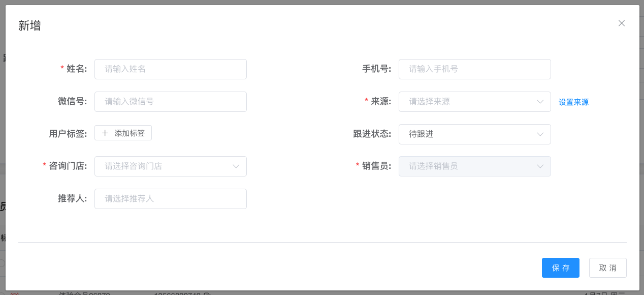The width and height of the screenshot is (644, 295).
Task: Open the 设置来源 link
Action: tap(573, 102)
